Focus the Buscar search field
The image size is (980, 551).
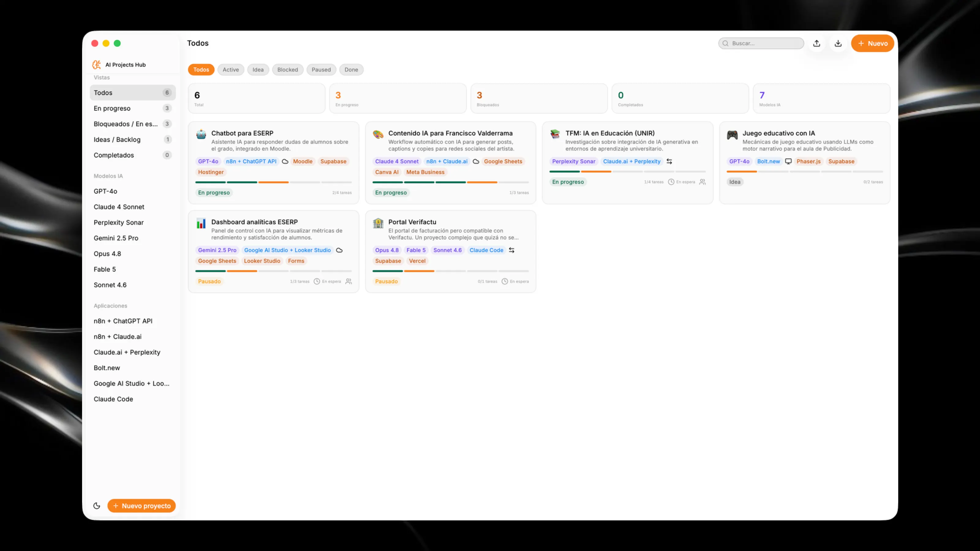click(761, 43)
